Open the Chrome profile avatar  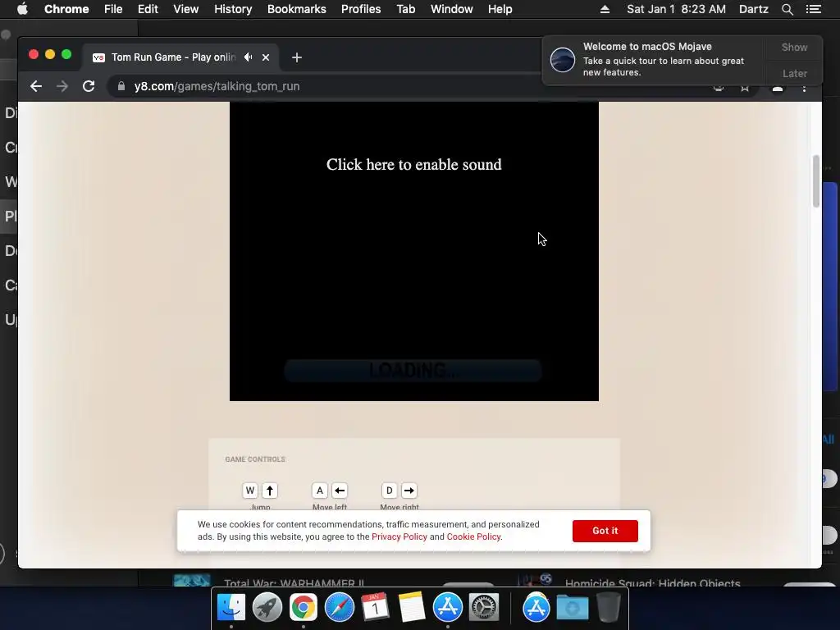pyautogui.click(x=778, y=88)
